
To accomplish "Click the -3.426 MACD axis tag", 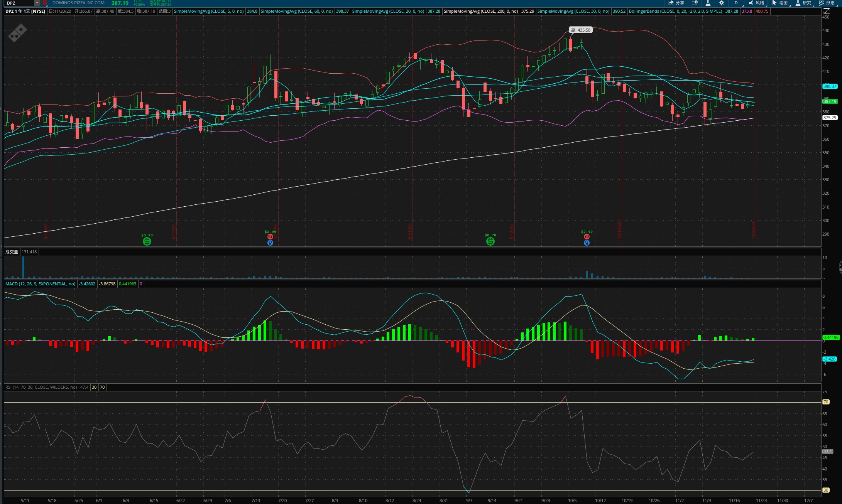I will tap(830, 359).
